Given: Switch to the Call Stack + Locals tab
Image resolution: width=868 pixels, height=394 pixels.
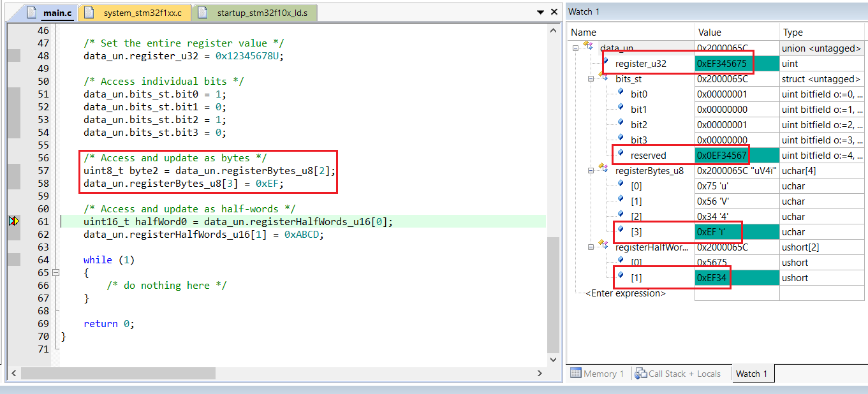Looking at the screenshot, I should 684,374.
